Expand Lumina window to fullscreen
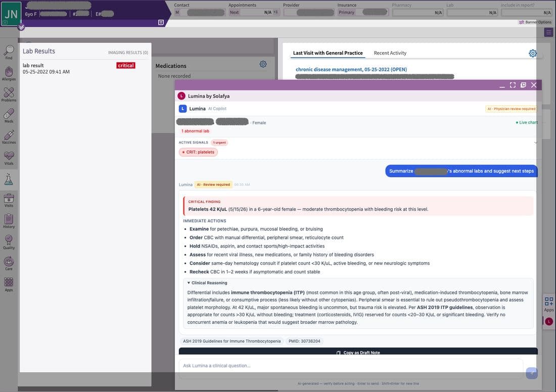The image size is (556, 392). pos(513,85)
